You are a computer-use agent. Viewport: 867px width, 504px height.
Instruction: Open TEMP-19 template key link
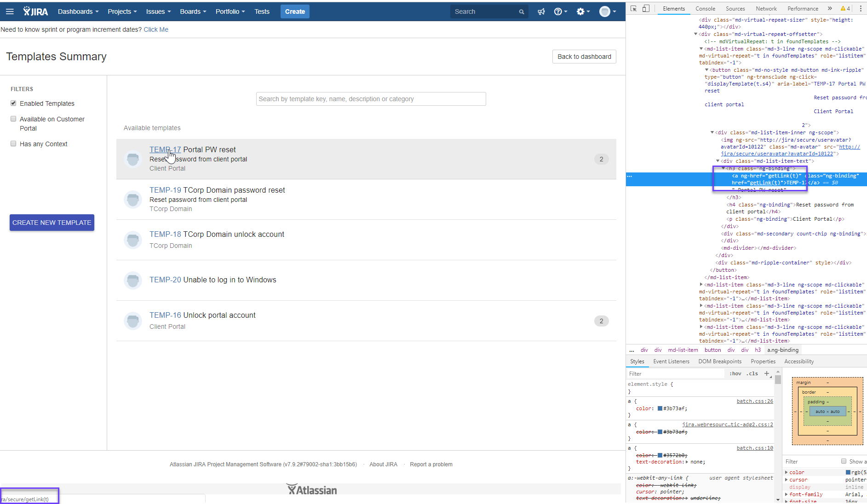pos(165,190)
